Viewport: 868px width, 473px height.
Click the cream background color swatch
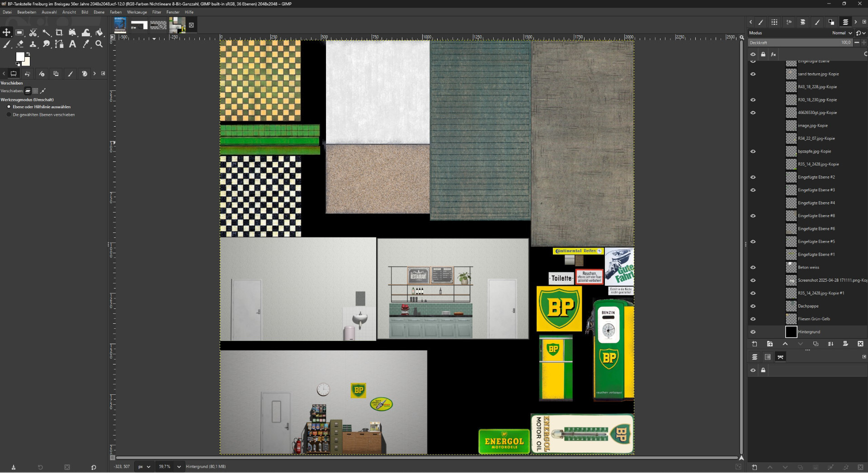pyautogui.click(x=27, y=62)
